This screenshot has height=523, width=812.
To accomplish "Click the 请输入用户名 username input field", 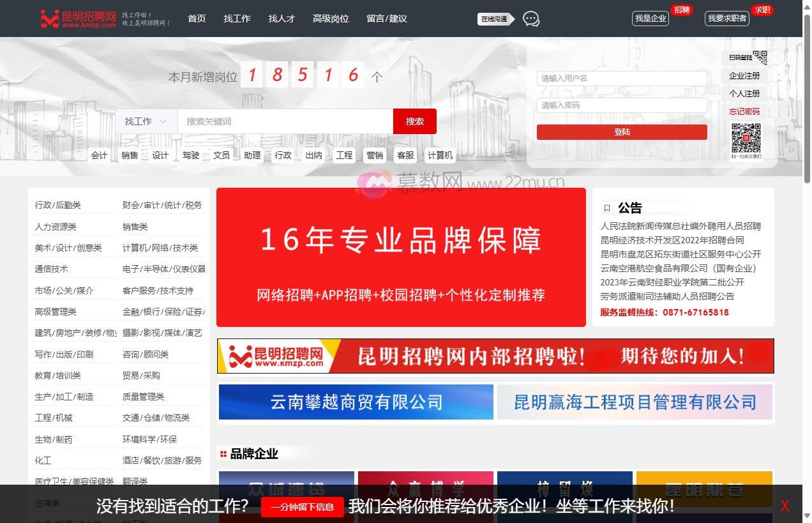I will [x=622, y=78].
